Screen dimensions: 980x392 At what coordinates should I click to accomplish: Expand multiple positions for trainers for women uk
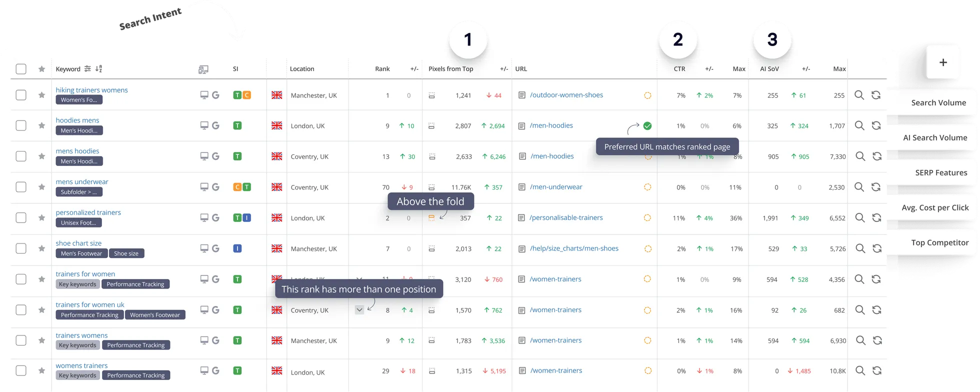(x=359, y=310)
